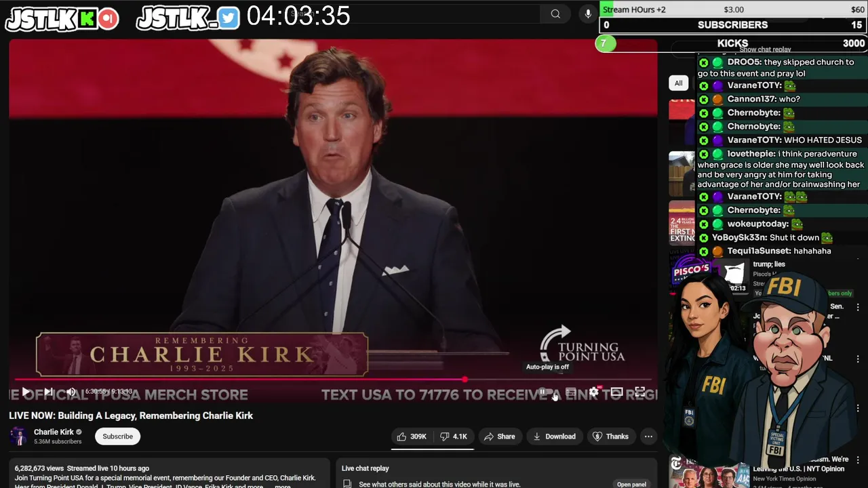Click the JSTLK Kick logo overlay
868x488 pixels.
point(62,19)
